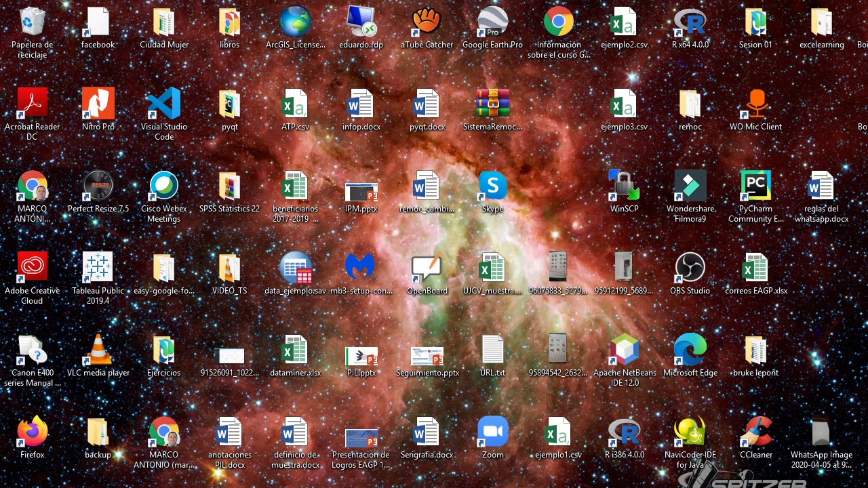Click the Seguimiento.pptx presentation file

click(427, 355)
